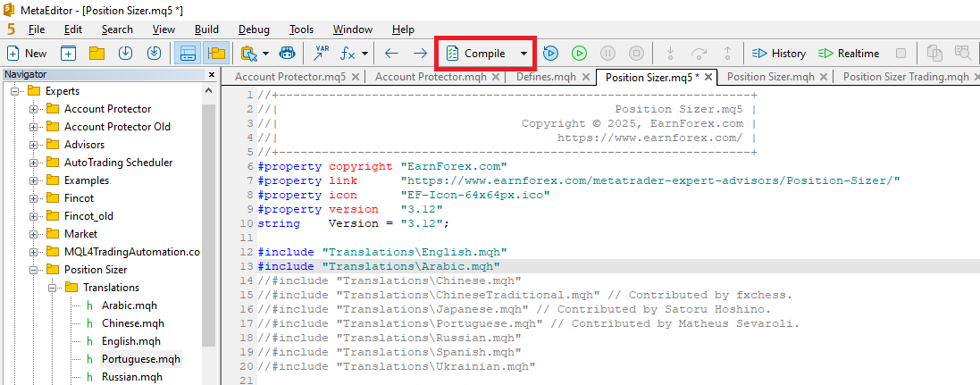Click the green start debugging icon
Image resolution: width=980 pixels, height=385 pixels.
click(579, 54)
